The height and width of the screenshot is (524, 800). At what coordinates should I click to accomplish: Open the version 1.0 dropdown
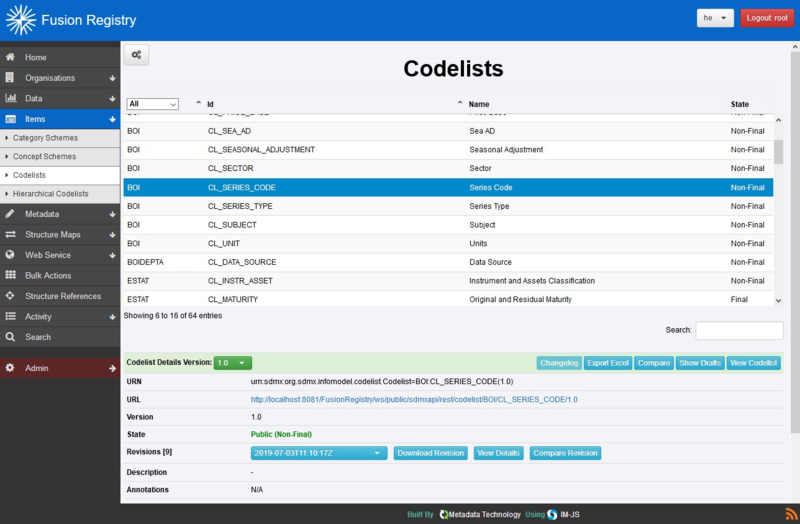[232, 363]
